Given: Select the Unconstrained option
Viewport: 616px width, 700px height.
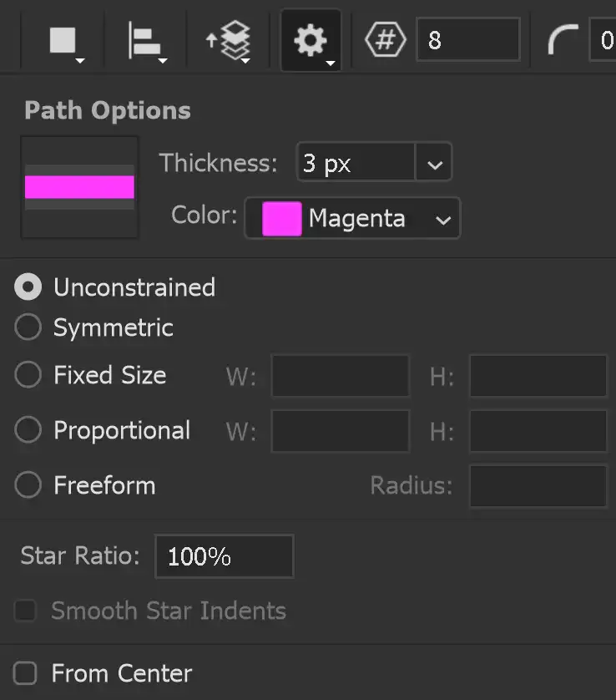Looking at the screenshot, I should click(x=28, y=287).
